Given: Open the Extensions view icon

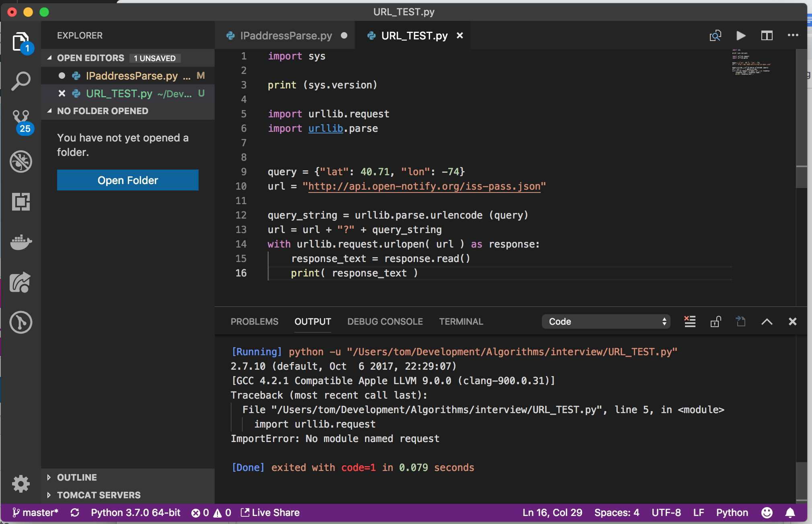Looking at the screenshot, I should [21, 202].
